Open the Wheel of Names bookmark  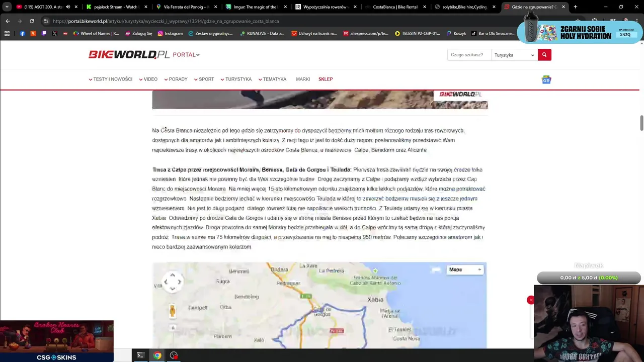click(x=96, y=33)
